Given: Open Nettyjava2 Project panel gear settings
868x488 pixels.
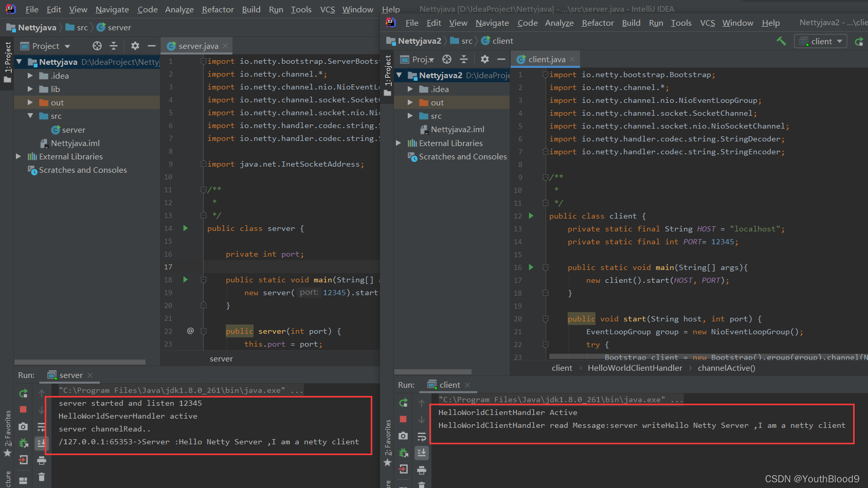Looking at the screenshot, I should click(x=485, y=59).
